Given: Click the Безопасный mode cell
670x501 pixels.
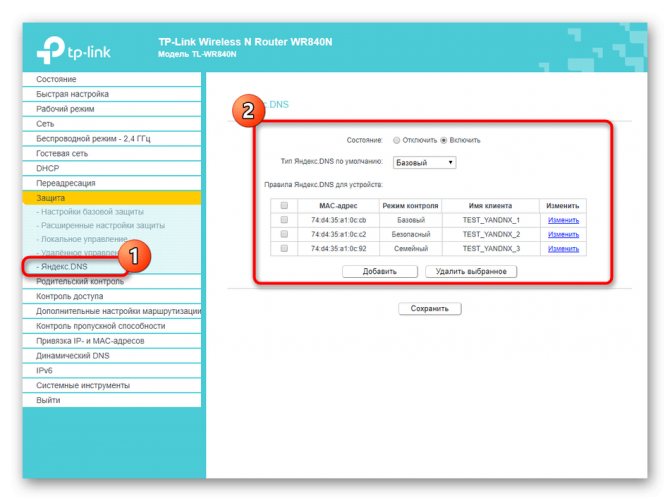Looking at the screenshot, I should pos(411,235).
